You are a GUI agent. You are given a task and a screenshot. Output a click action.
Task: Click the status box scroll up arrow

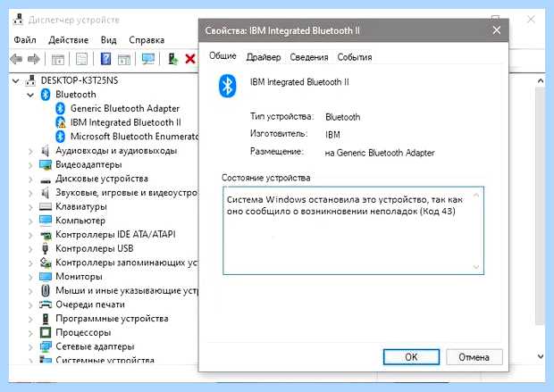(x=476, y=195)
